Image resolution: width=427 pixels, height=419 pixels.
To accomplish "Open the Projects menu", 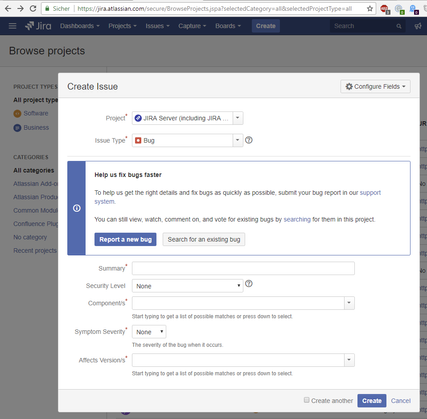I will [x=122, y=26].
